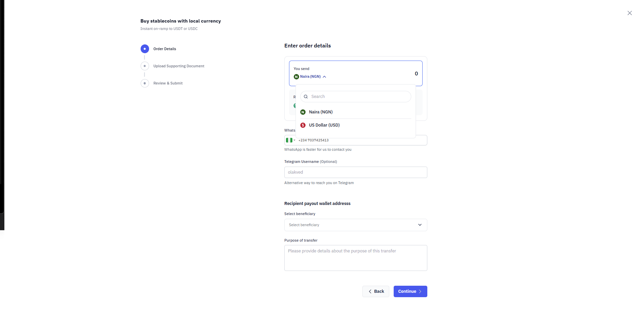
Task: Click the US Dollar red icon
Action: tap(303, 125)
